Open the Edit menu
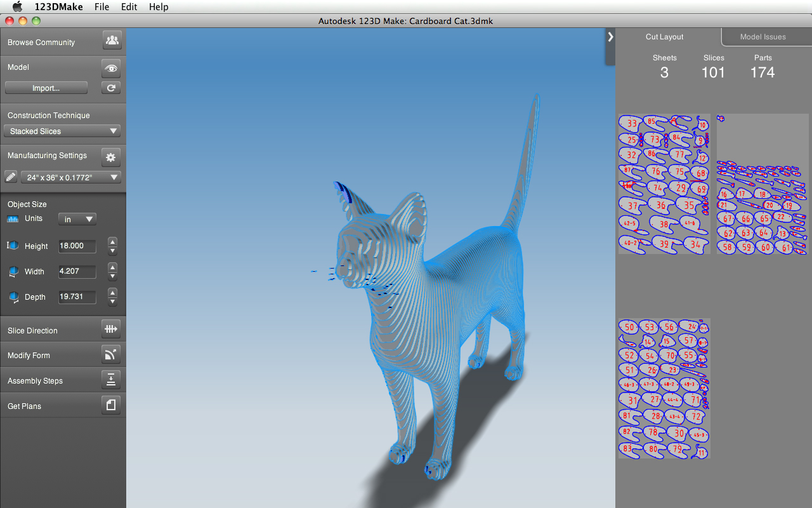Screen dimensions: 812x508 point(129,7)
